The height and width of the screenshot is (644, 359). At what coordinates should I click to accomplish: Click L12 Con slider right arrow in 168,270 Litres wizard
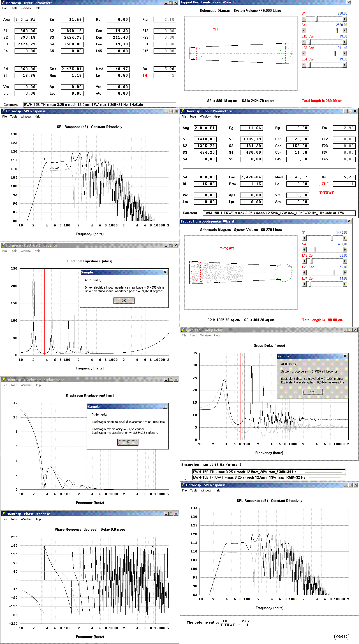click(x=345, y=261)
